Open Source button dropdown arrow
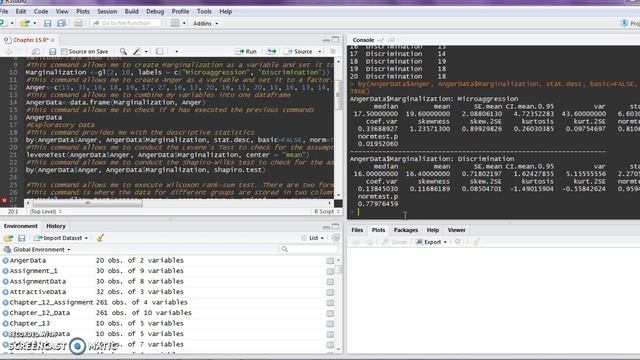This screenshot has height=360, width=640. 320,51
